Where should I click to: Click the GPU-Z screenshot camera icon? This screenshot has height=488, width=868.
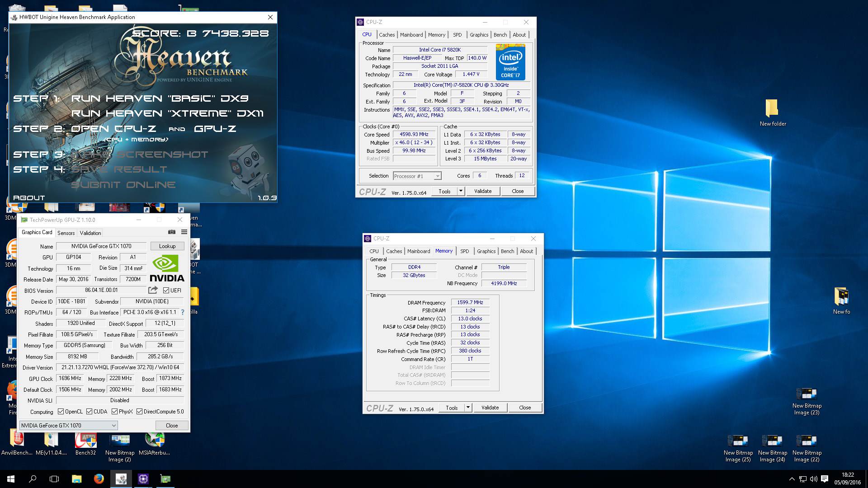click(172, 232)
